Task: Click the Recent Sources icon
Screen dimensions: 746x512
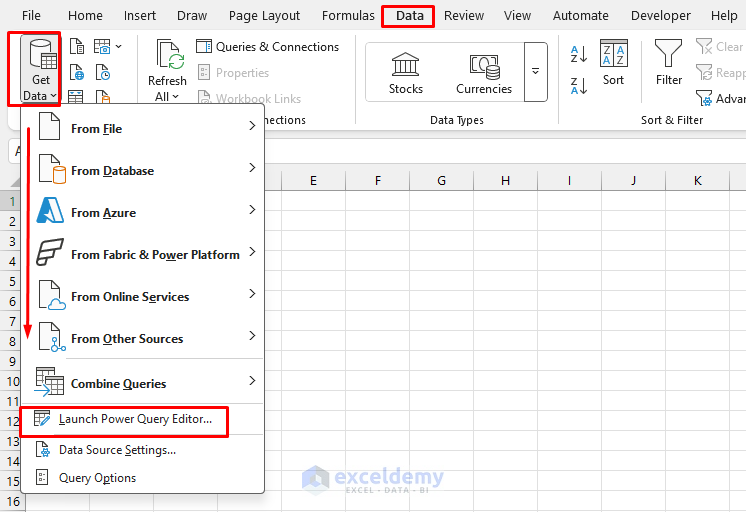Action: 103,73
